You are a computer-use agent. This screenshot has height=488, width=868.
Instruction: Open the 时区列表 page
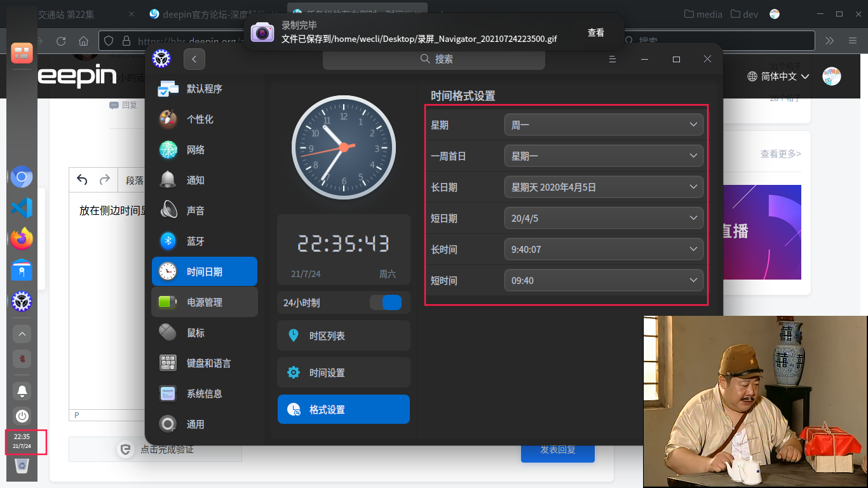[344, 335]
